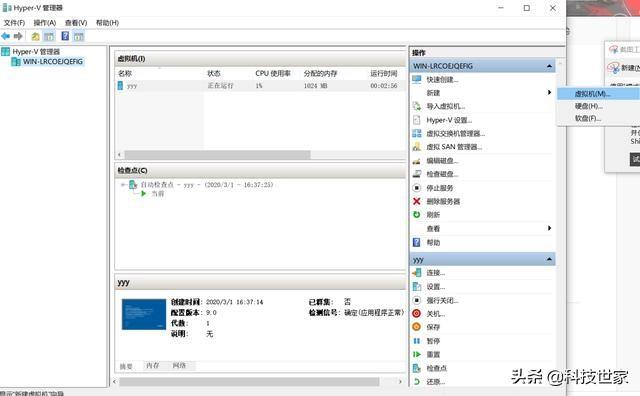The image size is (640, 396).
Task: Switch to the 网络 tab
Action: 179,365
